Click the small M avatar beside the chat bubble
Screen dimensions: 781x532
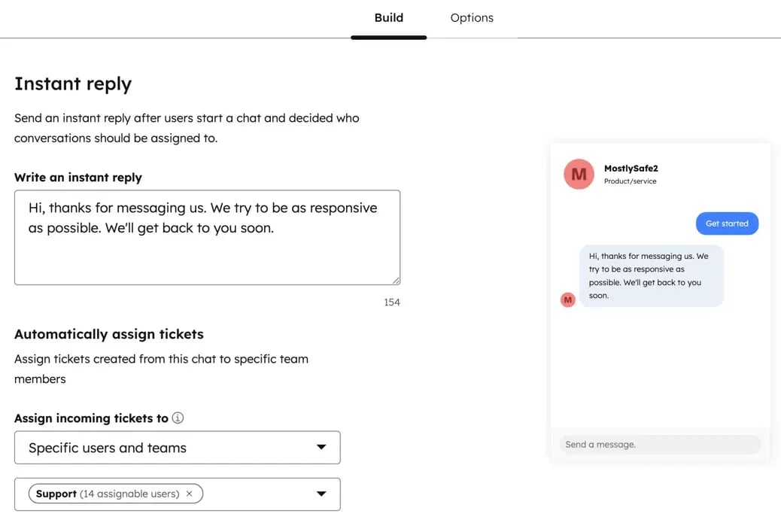tap(568, 300)
